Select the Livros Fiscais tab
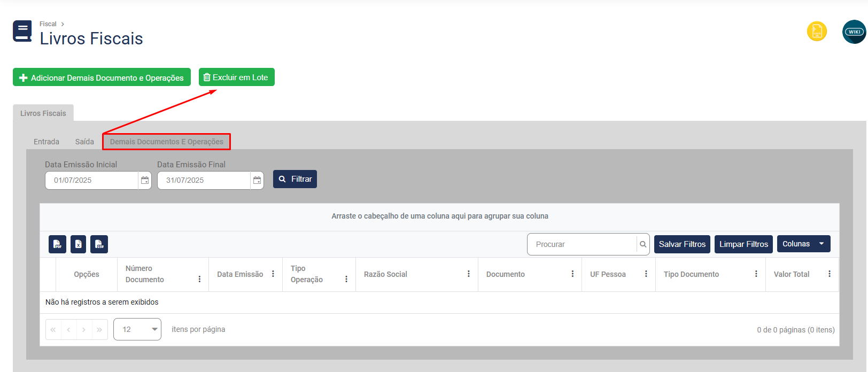 coord(43,113)
